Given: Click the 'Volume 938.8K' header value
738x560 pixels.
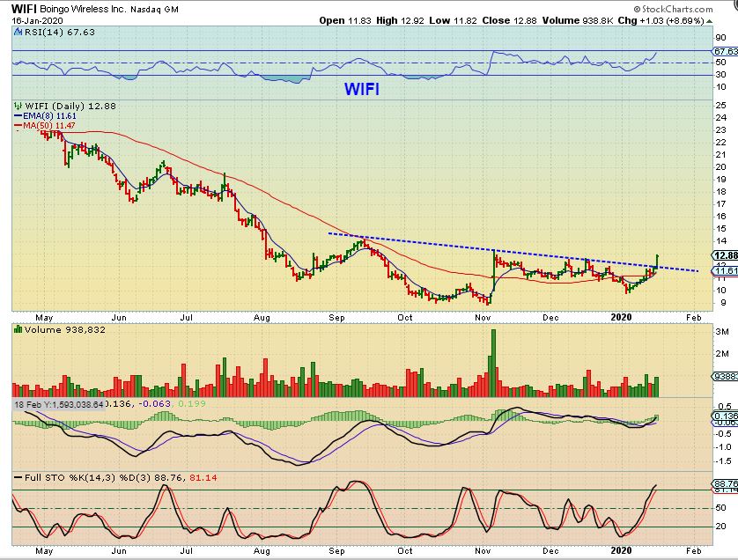Looking at the screenshot, I should click(x=578, y=21).
